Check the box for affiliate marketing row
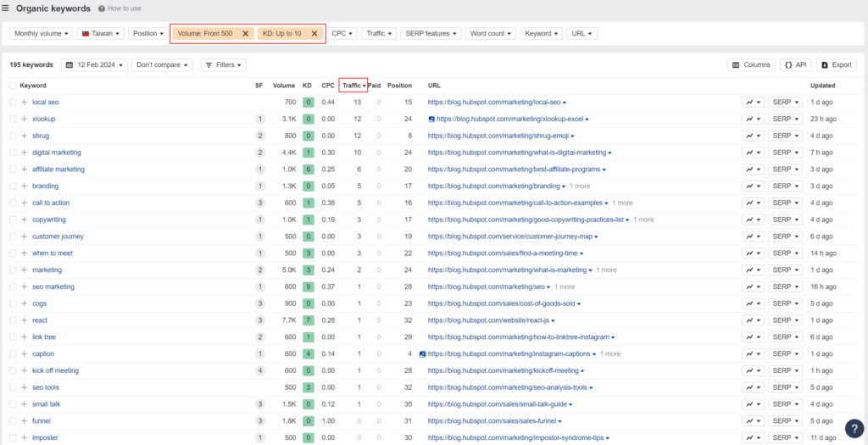The height and width of the screenshot is (445, 868). 13,170
